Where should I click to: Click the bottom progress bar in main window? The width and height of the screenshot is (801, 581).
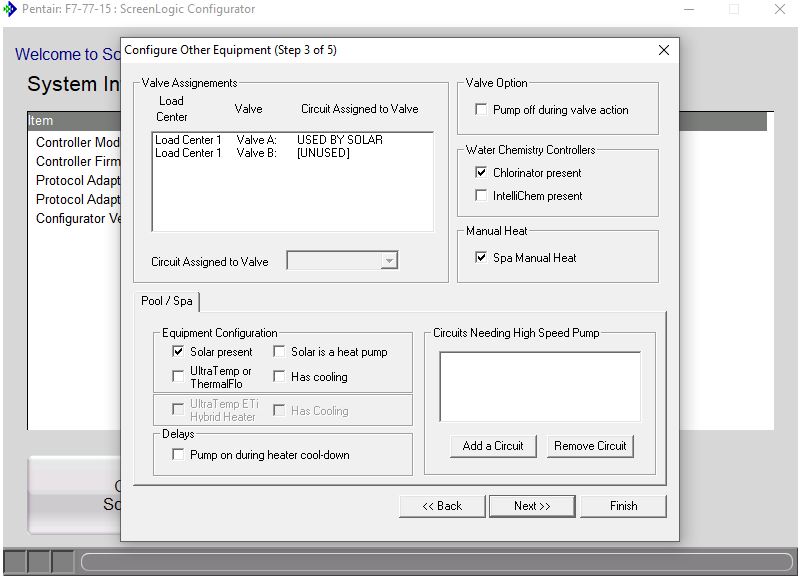(437, 562)
